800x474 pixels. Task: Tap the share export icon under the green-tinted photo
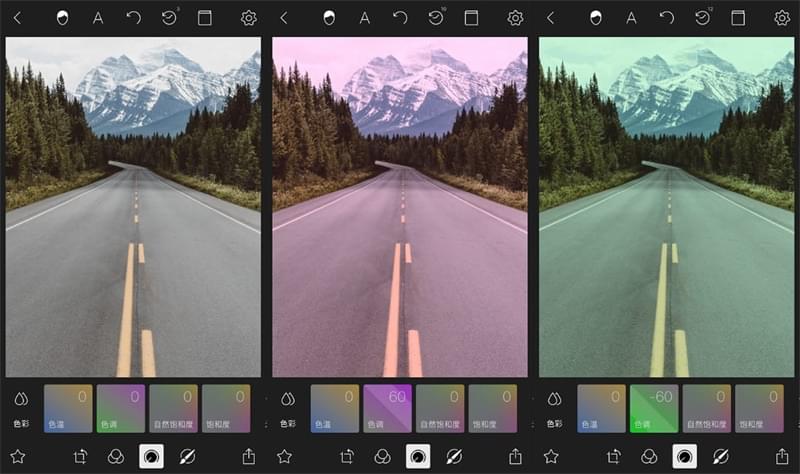pos(782,456)
